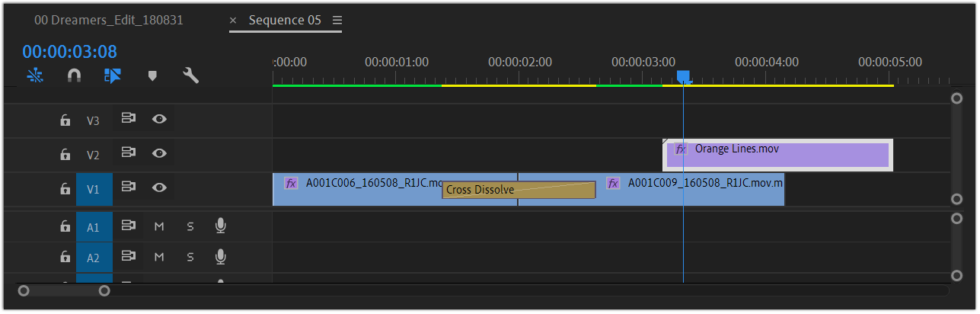Click the fx badge on the A001C009 clip
Screen dimensions: 980x314
click(x=612, y=183)
